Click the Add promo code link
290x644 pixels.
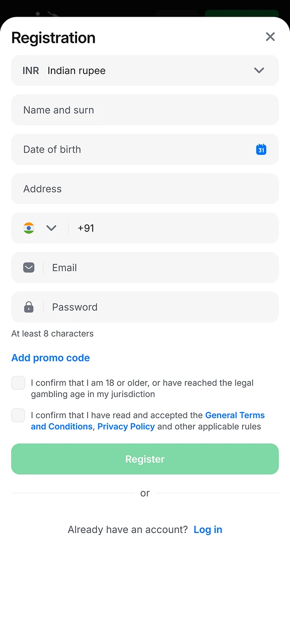pyautogui.click(x=50, y=358)
